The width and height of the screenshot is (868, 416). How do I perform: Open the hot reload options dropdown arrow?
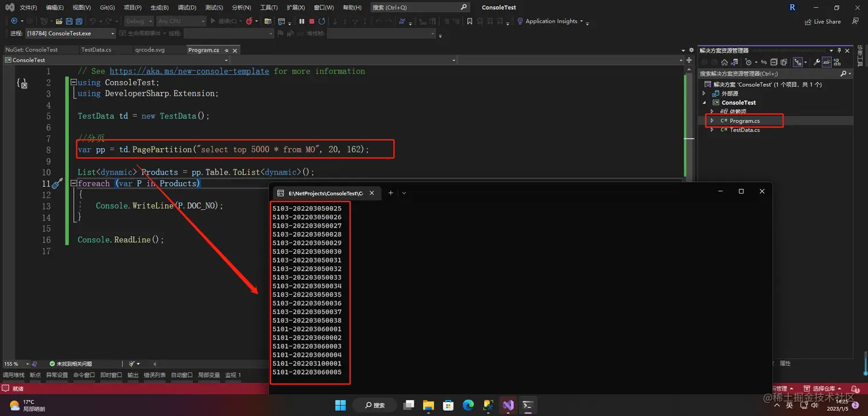257,21
